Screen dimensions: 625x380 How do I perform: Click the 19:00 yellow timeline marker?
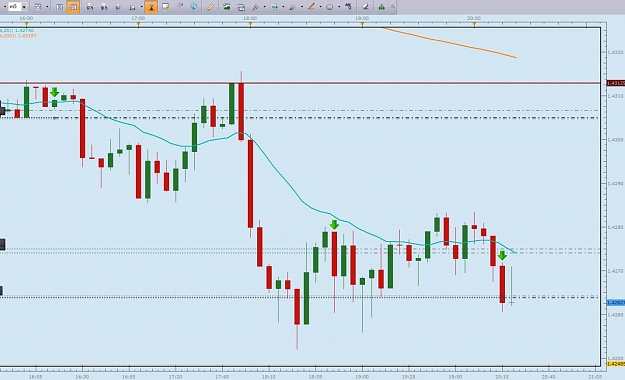pos(362,24)
